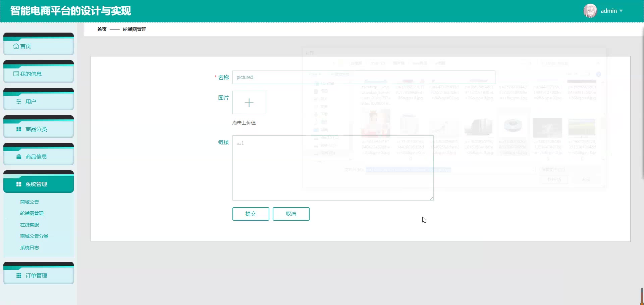Click the textarea resize handle corner
Viewport: 644px width, 305px height.
[x=432, y=199]
